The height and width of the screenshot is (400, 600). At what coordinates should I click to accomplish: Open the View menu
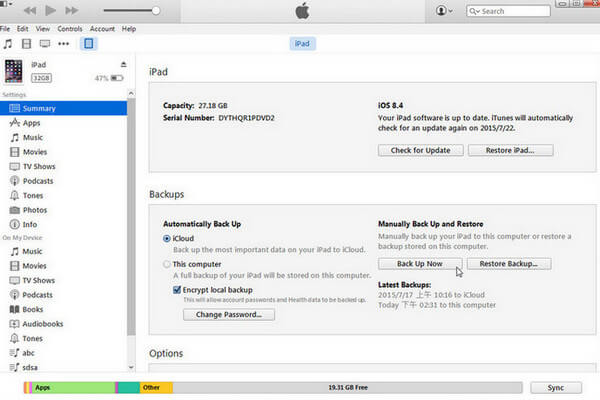coord(43,29)
